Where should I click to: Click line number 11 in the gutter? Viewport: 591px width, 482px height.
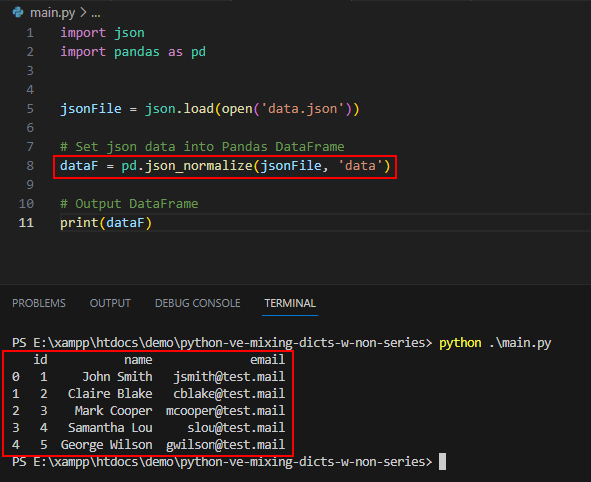point(26,223)
